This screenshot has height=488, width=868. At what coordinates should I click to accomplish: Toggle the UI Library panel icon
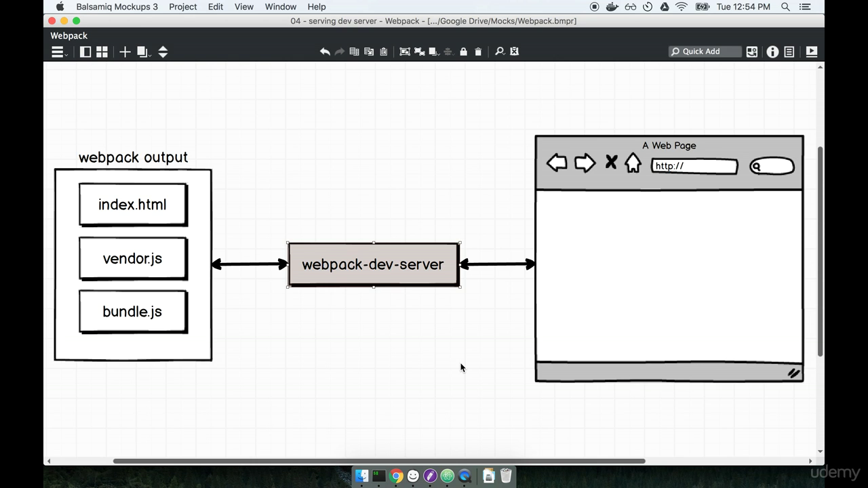click(x=752, y=52)
